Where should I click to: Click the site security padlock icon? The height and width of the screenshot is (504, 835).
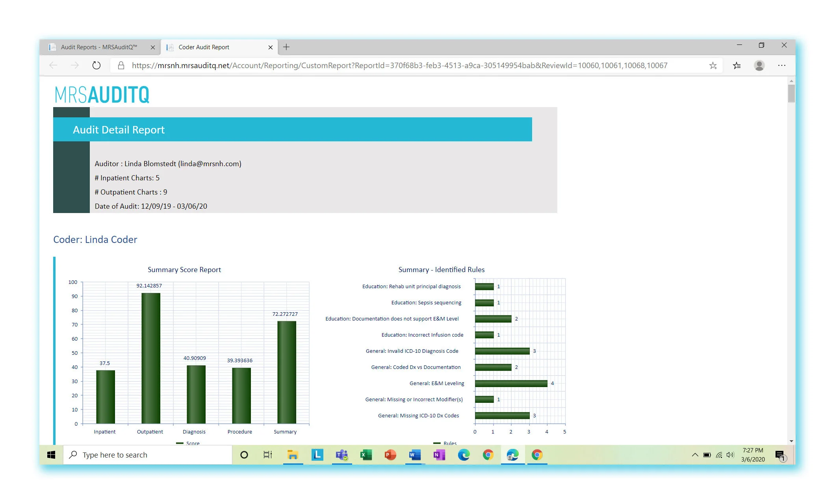[121, 65]
